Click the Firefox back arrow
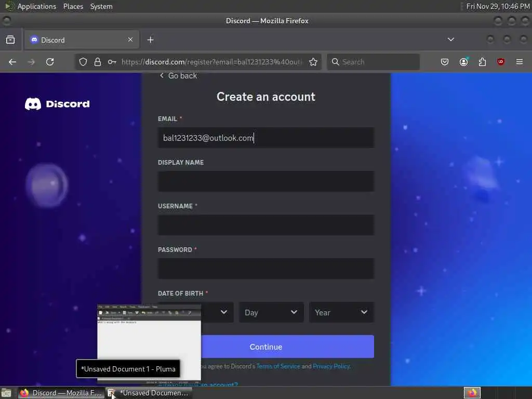This screenshot has width=532, height=399. (12, 62)
